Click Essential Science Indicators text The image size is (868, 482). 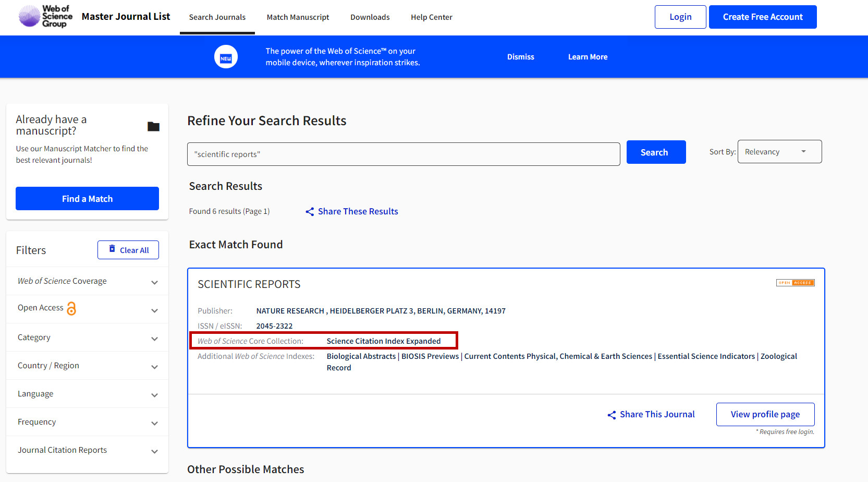(706, 356)
